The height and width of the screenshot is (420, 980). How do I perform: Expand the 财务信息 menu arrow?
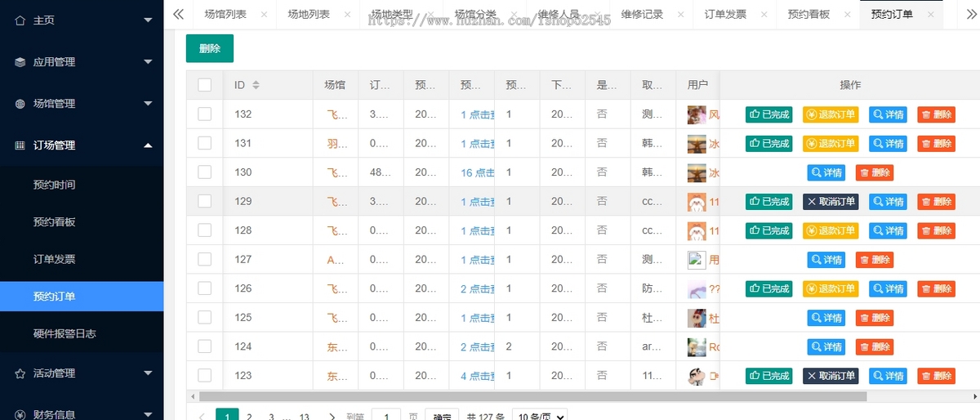[148, 414]
